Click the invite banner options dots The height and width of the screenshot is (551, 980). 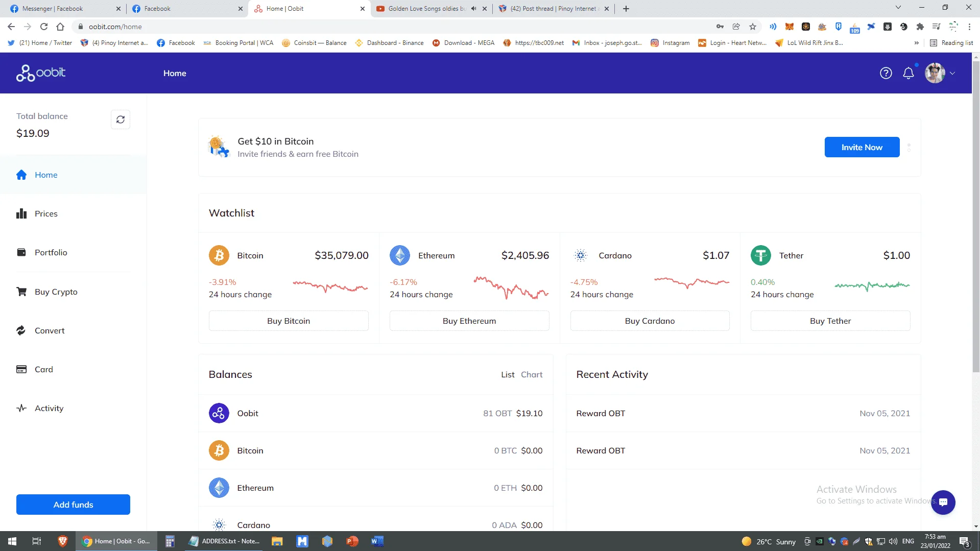909,148
